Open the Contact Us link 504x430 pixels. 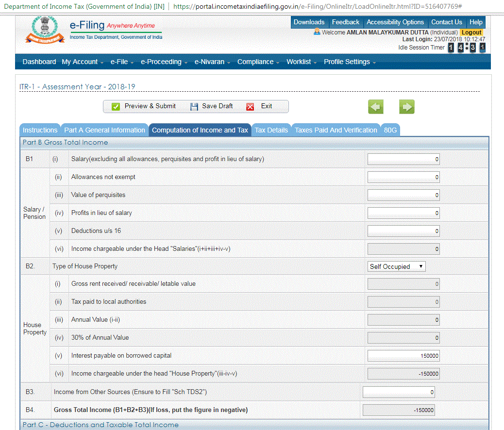pos(447,22)
